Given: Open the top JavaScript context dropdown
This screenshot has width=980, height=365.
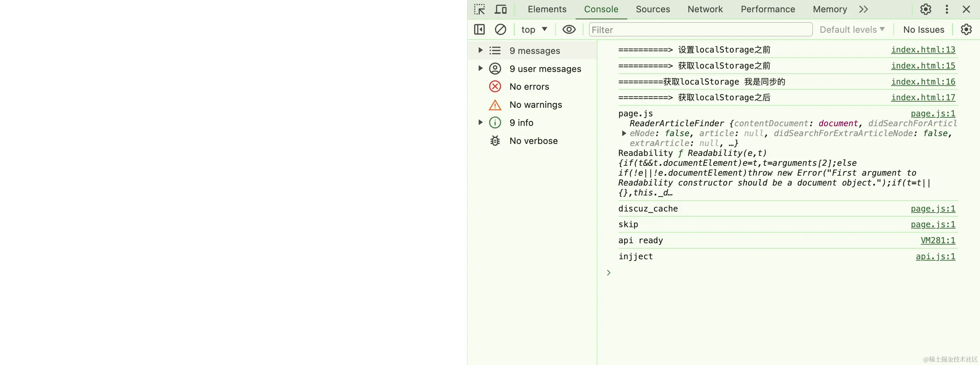Looking at the screenshot, I should [x=534, y=29].
